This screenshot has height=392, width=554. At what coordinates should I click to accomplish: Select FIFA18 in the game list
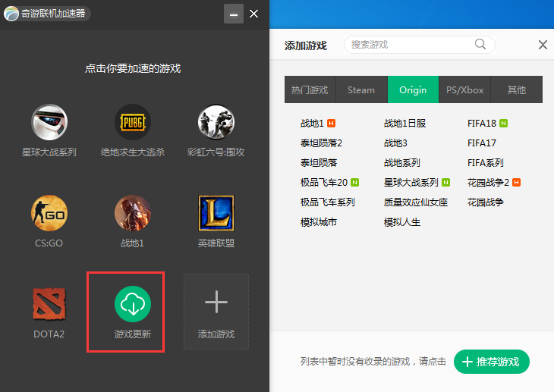[482, 124]
